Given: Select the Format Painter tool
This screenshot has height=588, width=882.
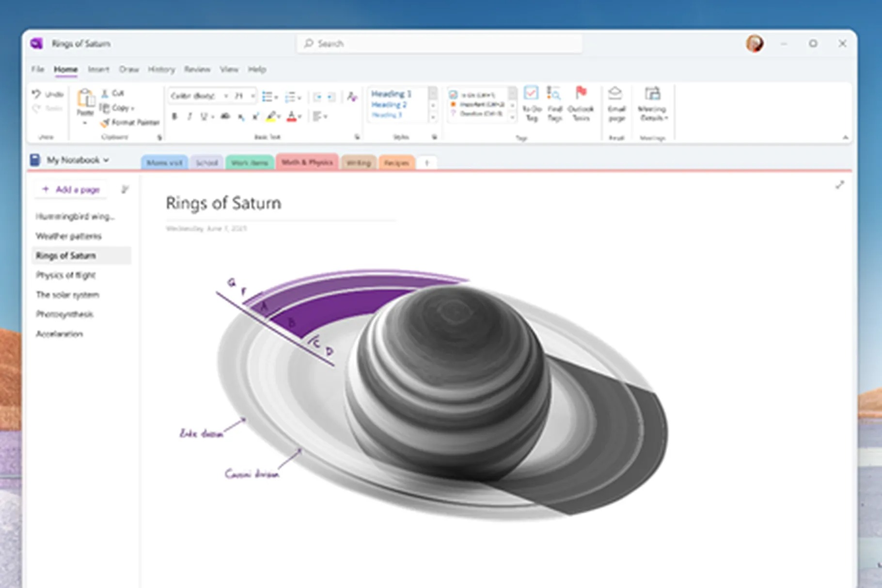Looking at the screenshot, I should click(x=130, y=123).
